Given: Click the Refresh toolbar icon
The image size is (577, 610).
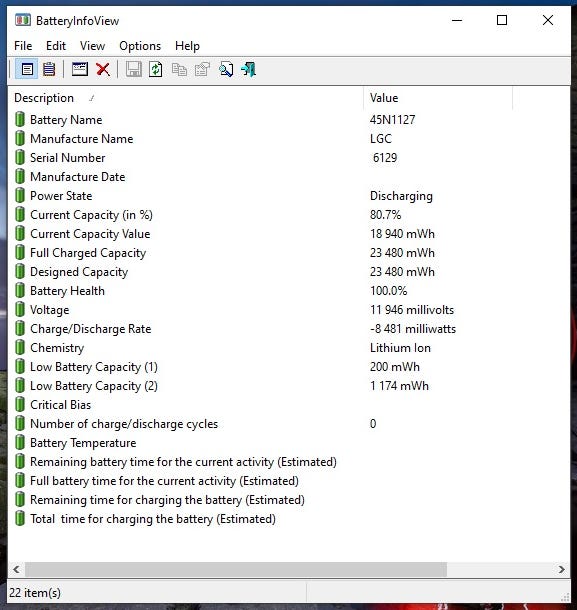Looking at the screenshot, I should [x=156, y=70].
